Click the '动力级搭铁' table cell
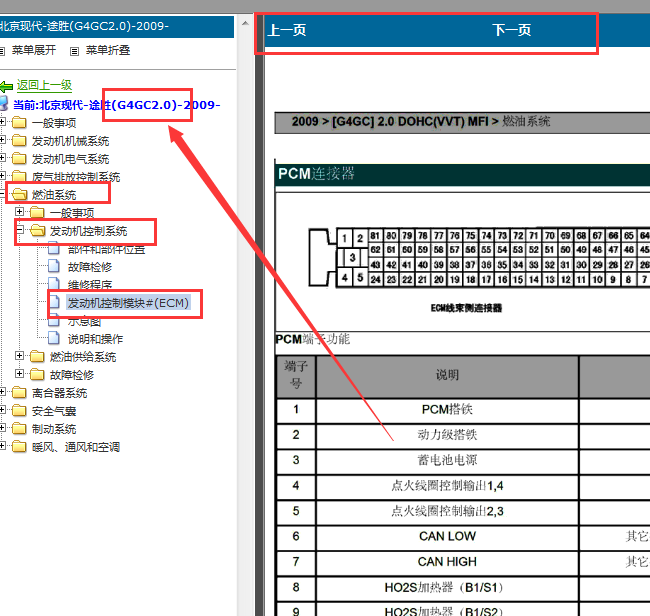650x616 pixels. [447, 435]
